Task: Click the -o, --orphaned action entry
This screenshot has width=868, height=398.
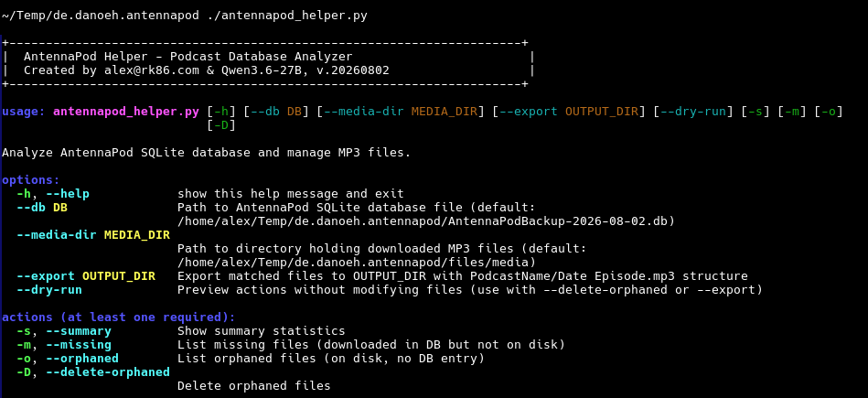Action: point(68,358)
